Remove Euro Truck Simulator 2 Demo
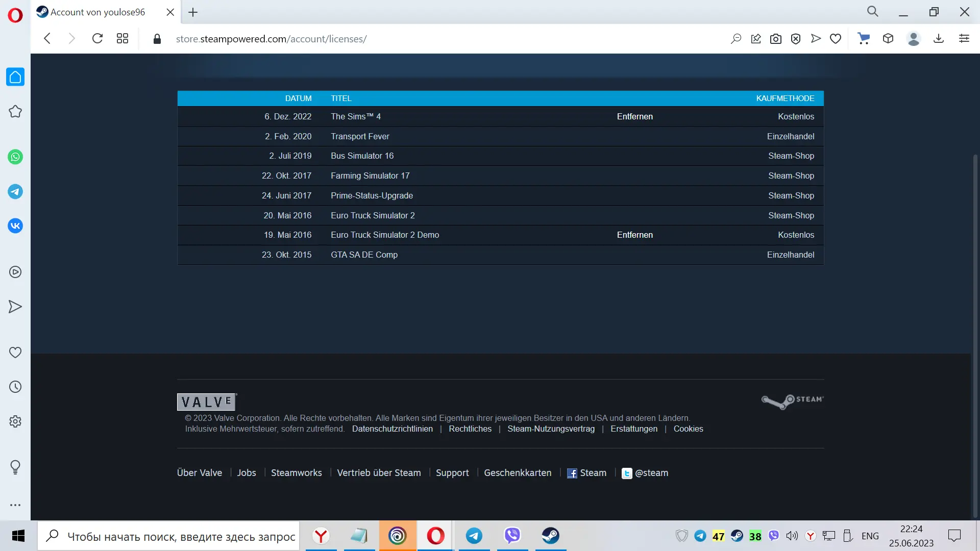Image resolution: width=980 pixels, height=551 pixels. pyautogui.click(x=634, y=235)
